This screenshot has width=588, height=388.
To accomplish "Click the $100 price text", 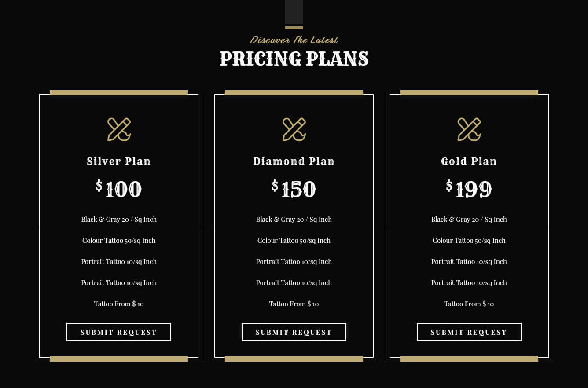I will point(119,189).
